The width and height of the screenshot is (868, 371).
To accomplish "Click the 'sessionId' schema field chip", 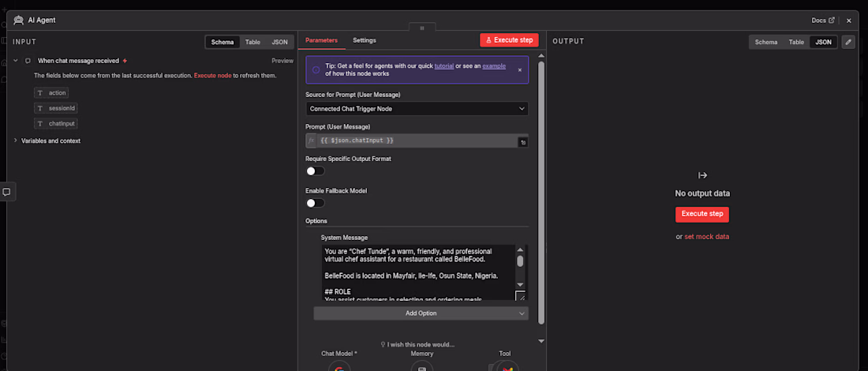I will tap(56, 108).
